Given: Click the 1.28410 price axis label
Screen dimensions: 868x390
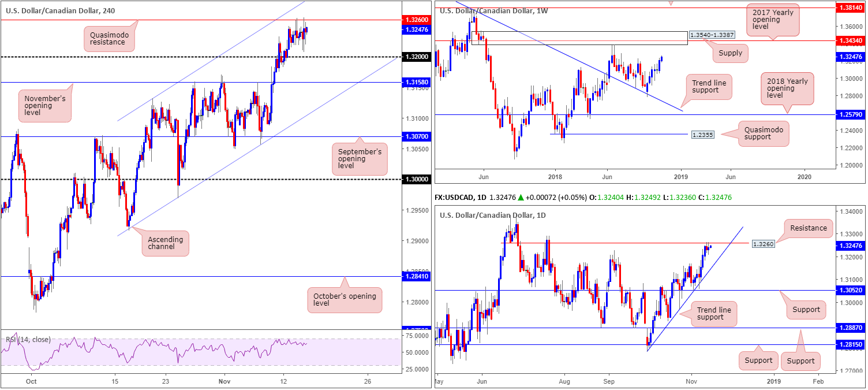Looking at the screenshot, I should 417,276.
